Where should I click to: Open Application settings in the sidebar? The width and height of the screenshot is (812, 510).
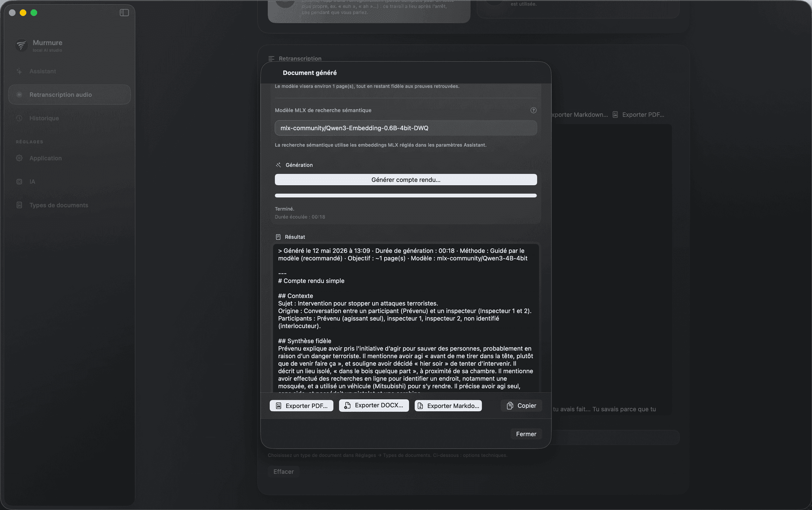[x=70, y=158]
